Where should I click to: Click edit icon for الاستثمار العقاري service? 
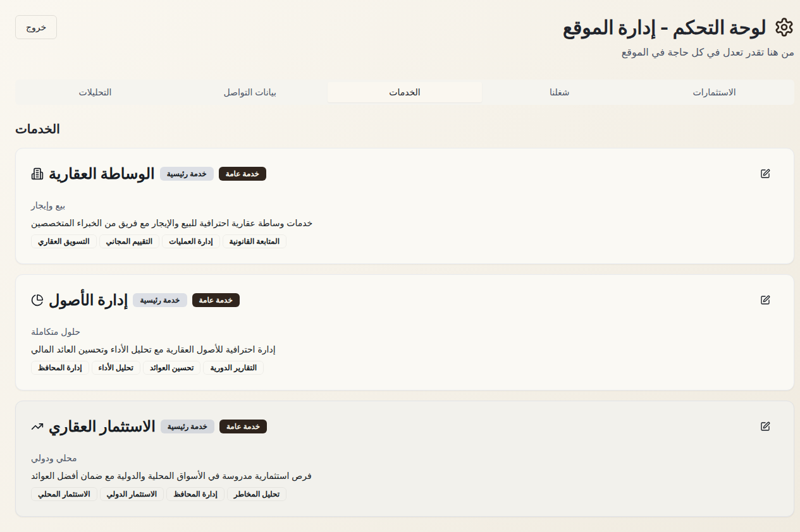(765, 426)
